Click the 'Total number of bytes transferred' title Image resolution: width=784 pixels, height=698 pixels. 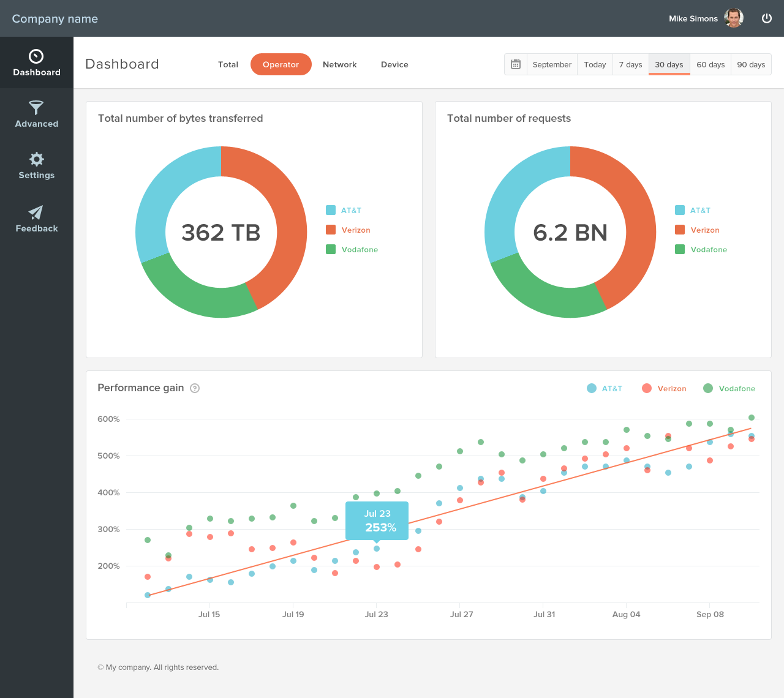pyautogui.click(x=181, y=118)
